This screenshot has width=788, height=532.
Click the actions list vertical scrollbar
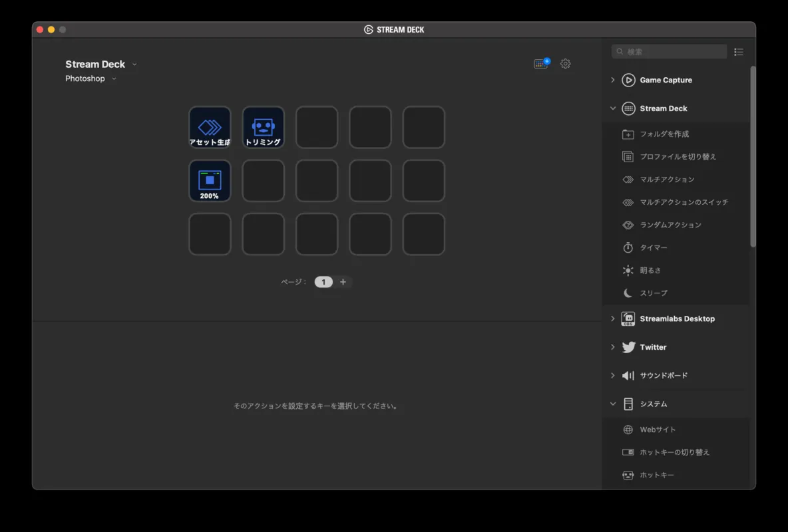coord(753,156)
